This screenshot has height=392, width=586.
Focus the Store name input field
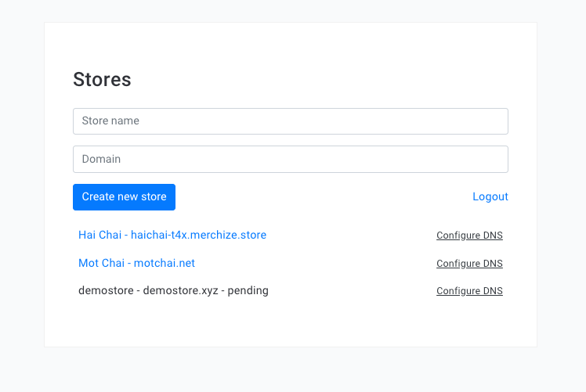(x=291, y=121)
